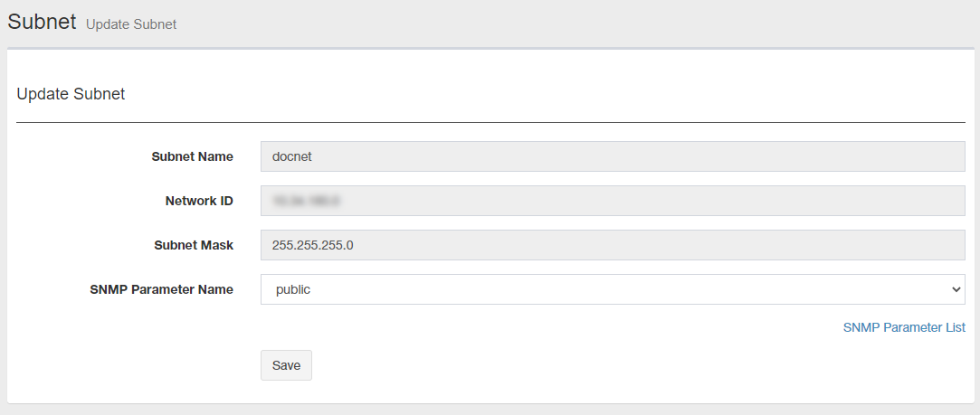Select the Subnet Mask label text

coord(194,245)
